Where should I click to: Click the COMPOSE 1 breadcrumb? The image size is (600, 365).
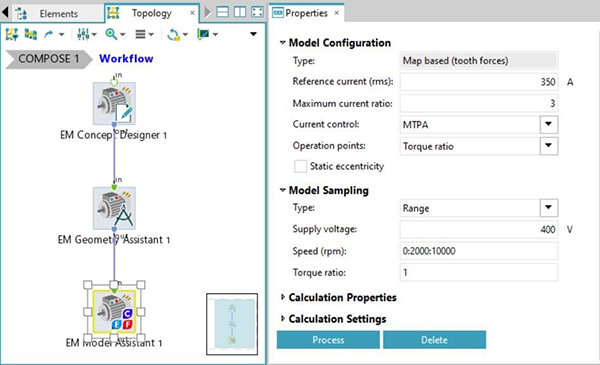49,59
